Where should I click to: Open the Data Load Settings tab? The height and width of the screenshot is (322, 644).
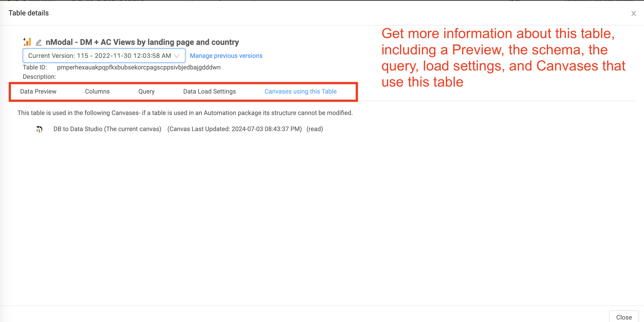210,91
